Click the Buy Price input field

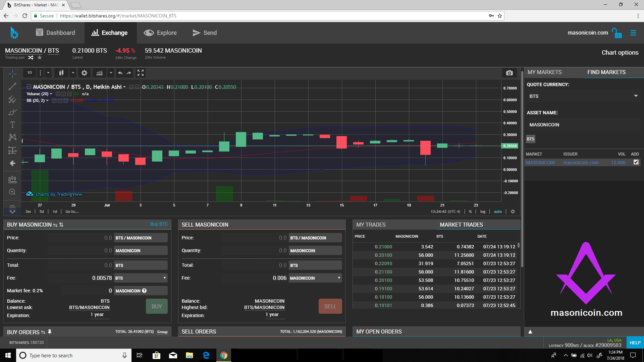click(x=80, y=238)
